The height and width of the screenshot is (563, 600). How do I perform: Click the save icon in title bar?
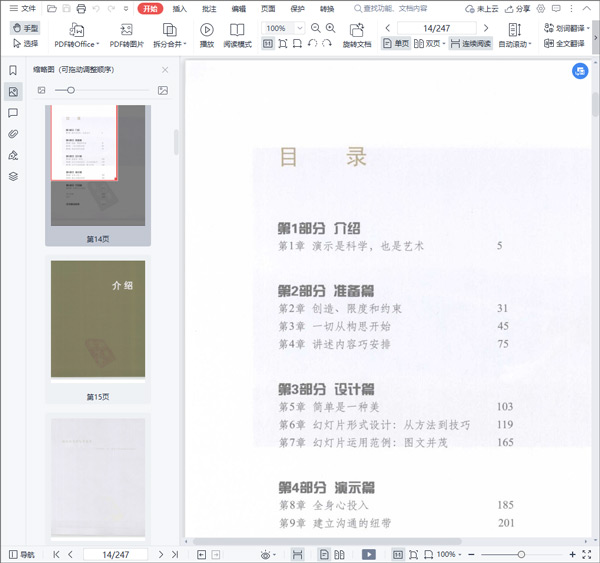point(66,8)
